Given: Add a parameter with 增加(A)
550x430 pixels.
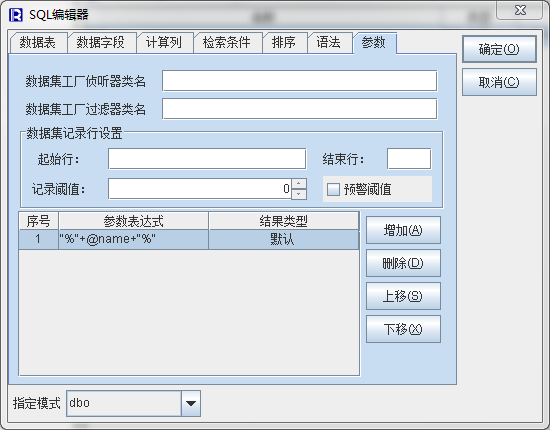Looking at the screenshot, I should click(403, 230).
